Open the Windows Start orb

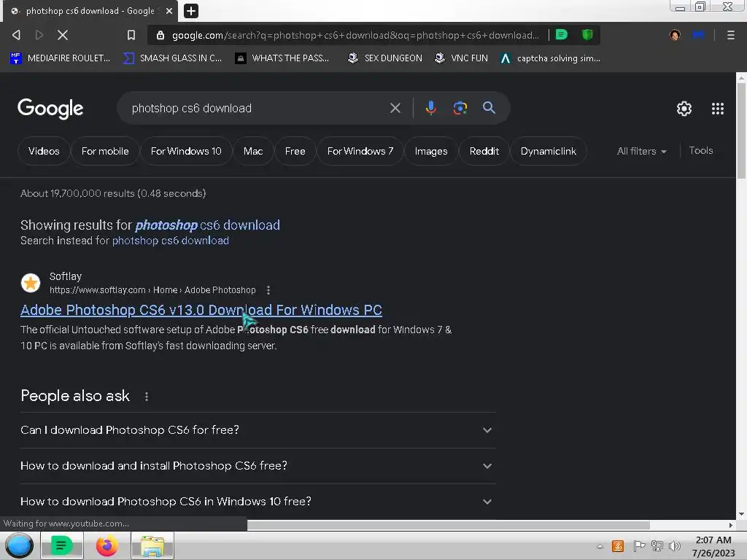19,545
